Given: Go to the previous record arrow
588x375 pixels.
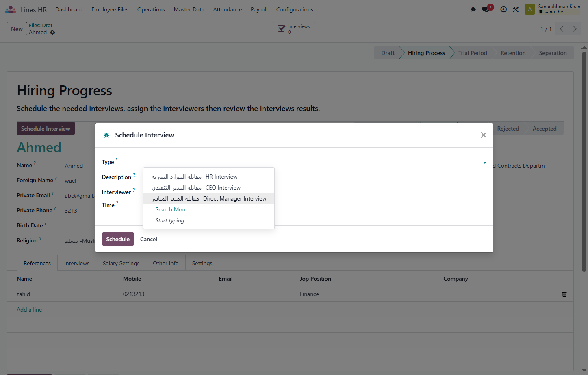Looking at the screenshot, I should pos(562,29).
